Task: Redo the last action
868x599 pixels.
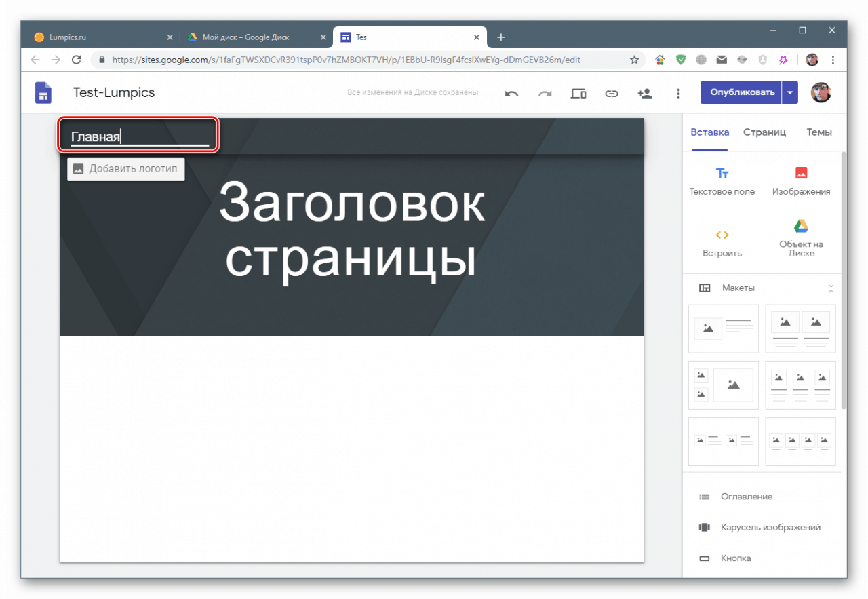Action: click(x=545, y=94)
